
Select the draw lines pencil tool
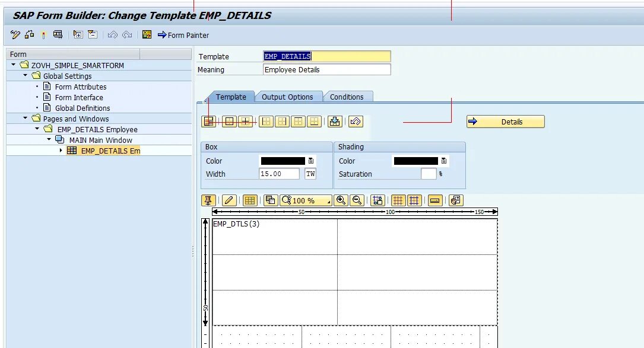pos(229,200)
